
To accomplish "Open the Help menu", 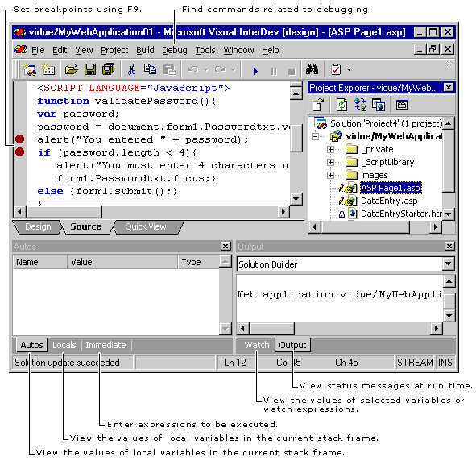I will point(271,50).
